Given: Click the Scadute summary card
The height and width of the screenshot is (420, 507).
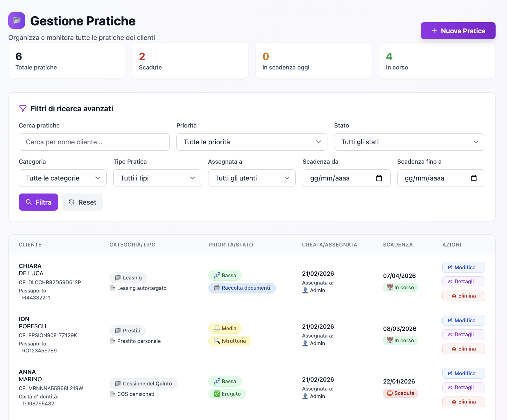Looking at the screenshot, I should pos(190,61).
